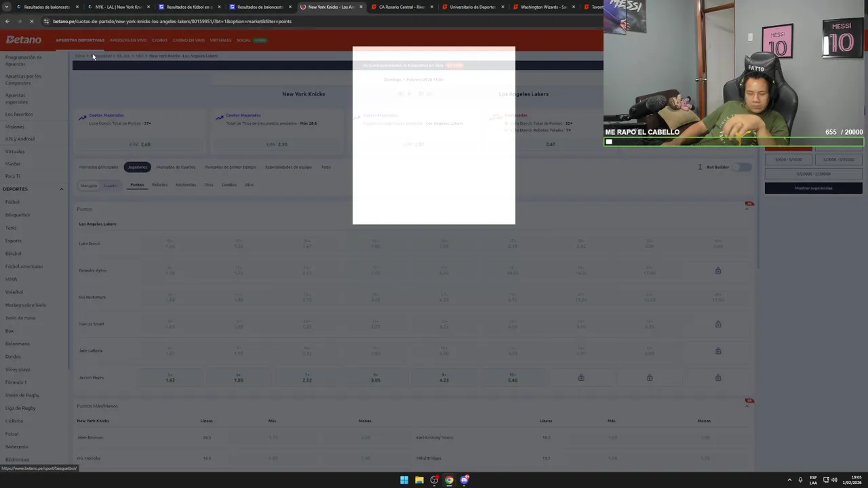Click Luka Doncic player name in Puntos
Viewport: 868px width, 488px height.
90,243
